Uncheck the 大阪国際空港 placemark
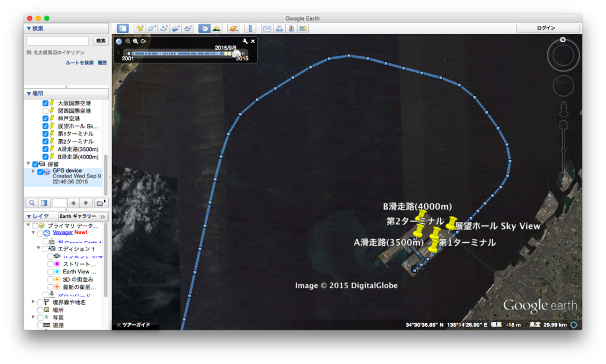The width and height of the screenshot is (606, 364). (45, 103)
